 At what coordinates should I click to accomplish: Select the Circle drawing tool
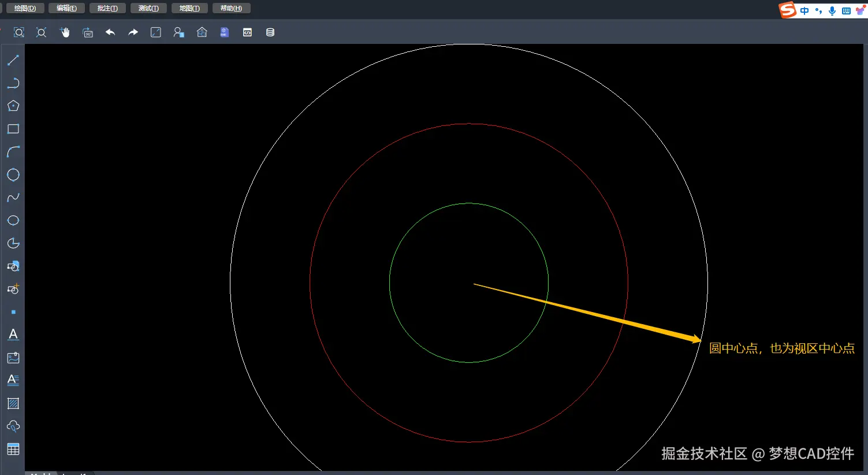(13, 175)
